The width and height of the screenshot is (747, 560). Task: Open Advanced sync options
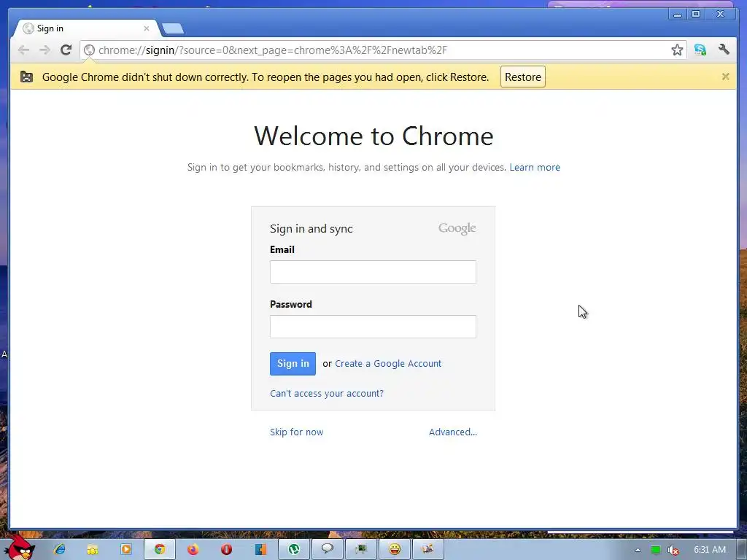click(x=452, y=432)
